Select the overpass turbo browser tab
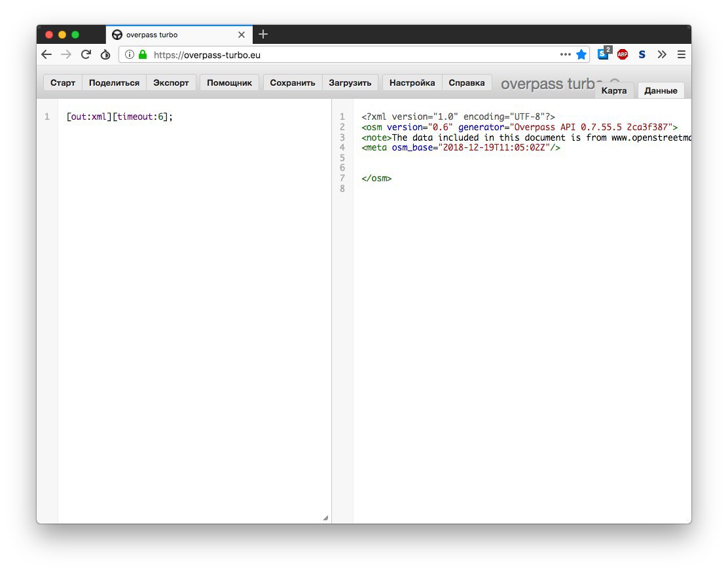728x572 pixels. 179,35
